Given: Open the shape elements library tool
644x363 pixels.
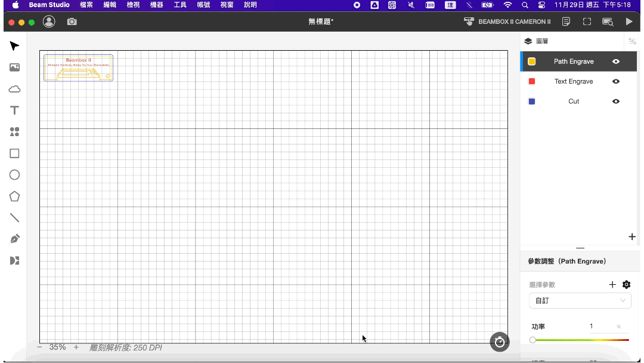Looking at the screenshot, I should click(x=14, y=131).
